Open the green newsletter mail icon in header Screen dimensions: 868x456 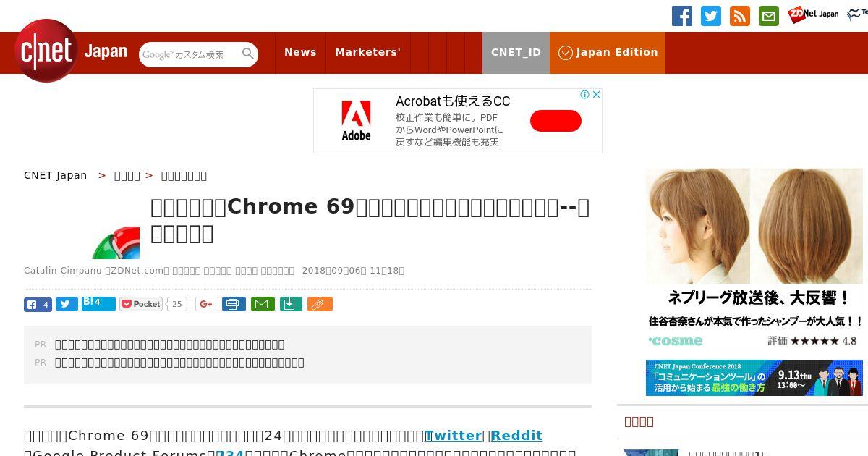tap(769, 16)
